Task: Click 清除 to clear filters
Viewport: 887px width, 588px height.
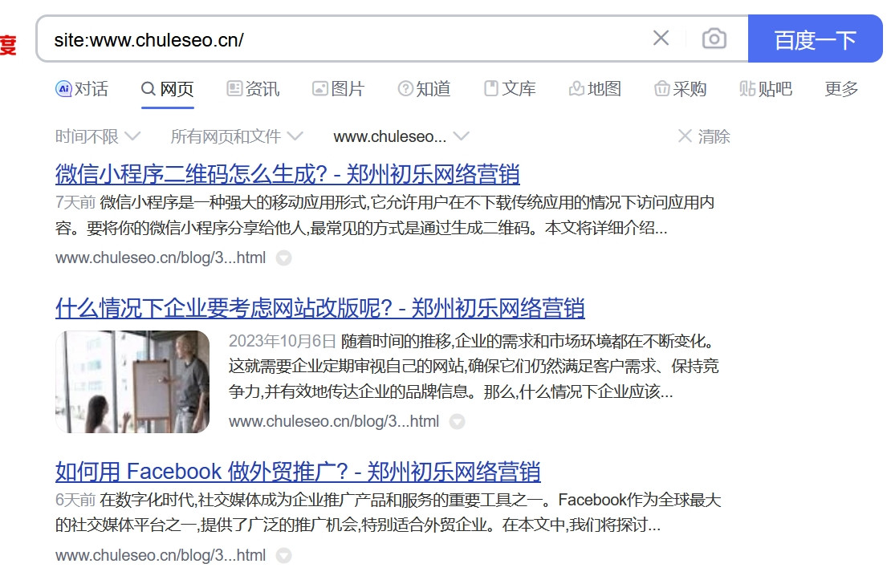Action: (x=704, y=136)
